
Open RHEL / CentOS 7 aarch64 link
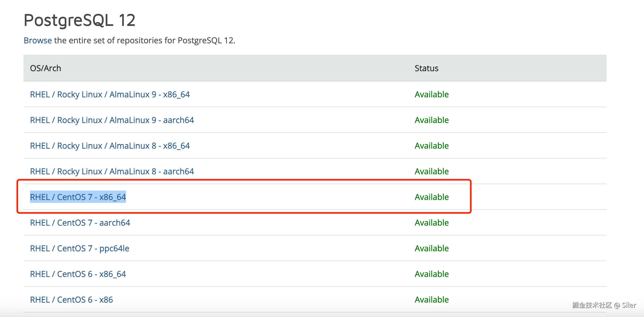pos(80,223)
